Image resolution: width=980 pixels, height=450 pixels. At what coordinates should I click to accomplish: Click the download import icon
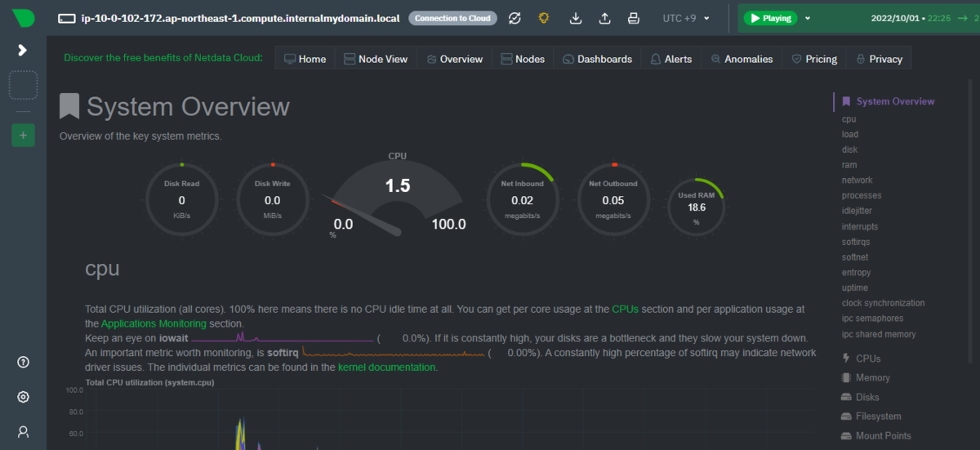(575, 18)
